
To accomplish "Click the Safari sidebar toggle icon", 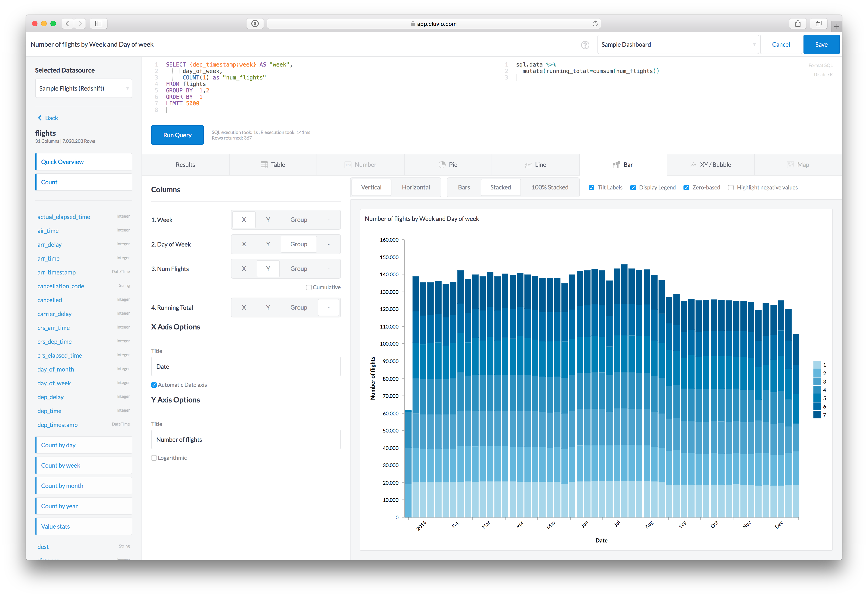I will [99, 24].
